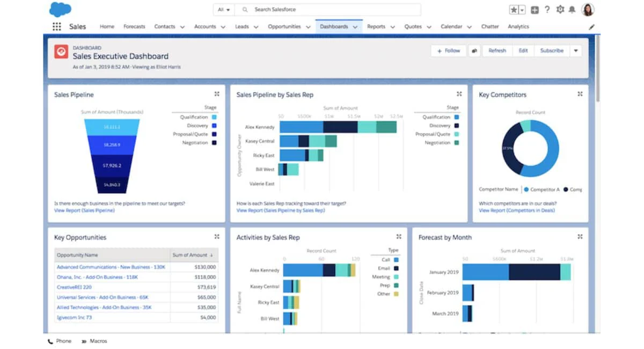Expand the Sales Pipeline widget

[217, 94]
